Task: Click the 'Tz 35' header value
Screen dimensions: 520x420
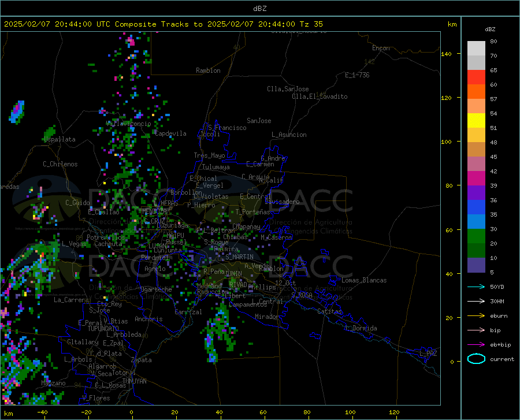Action: coord(311,24)
